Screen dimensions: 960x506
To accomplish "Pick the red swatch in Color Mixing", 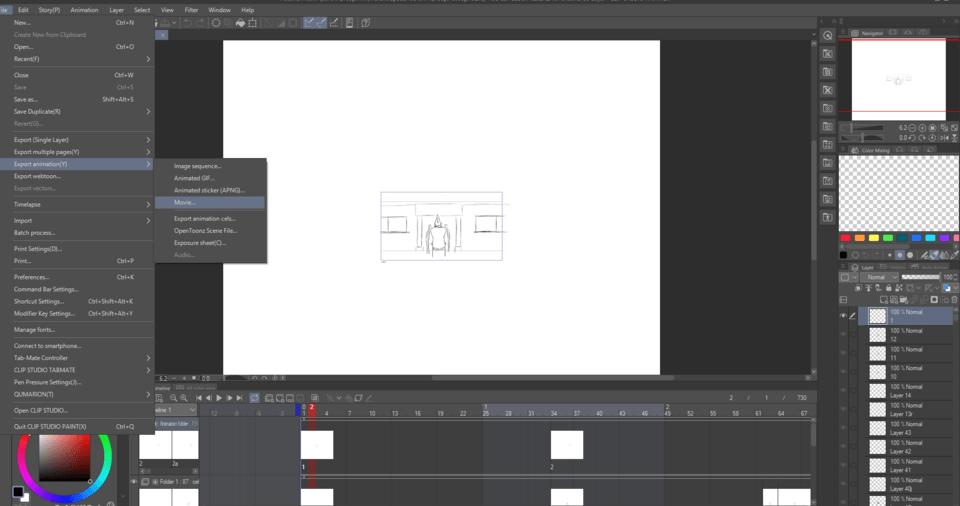I will pyautogui.click(x=846, y=238).
